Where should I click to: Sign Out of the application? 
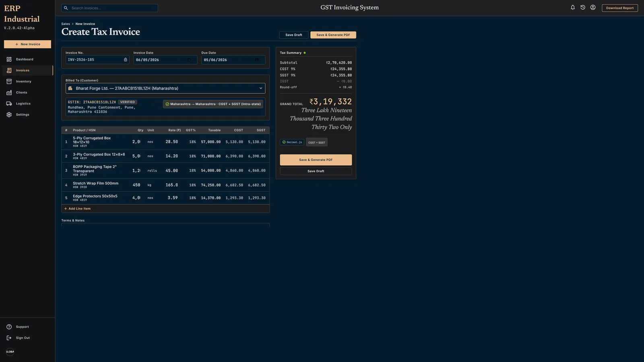[x=27, y=338]
